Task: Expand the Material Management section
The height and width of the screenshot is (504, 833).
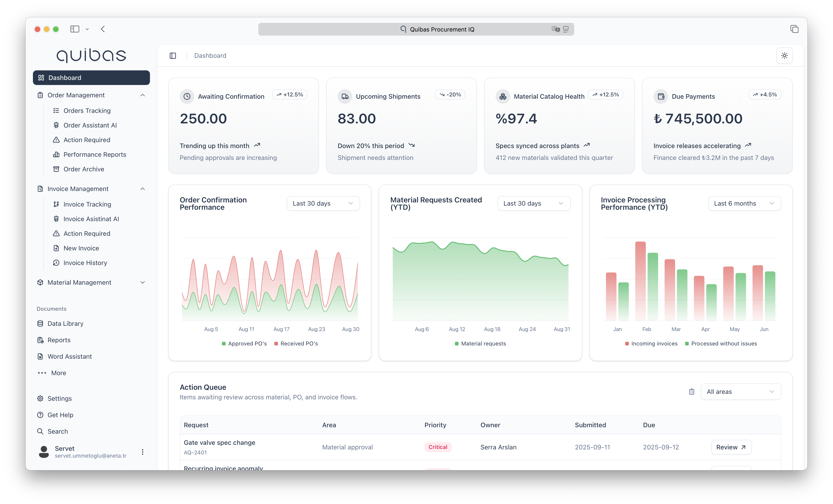Action: click(143, 282)
